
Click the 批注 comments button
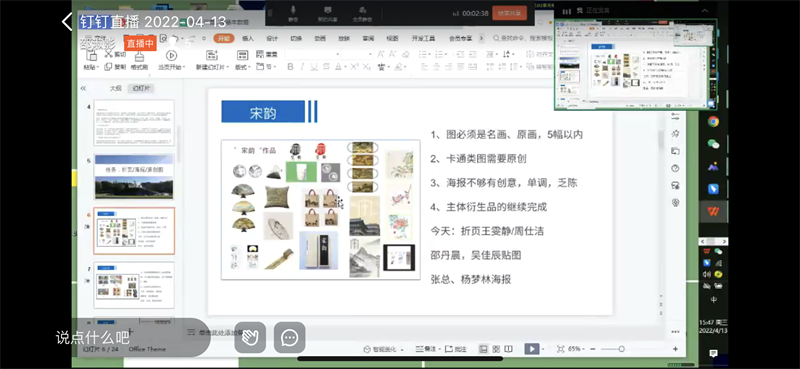coord(456,349)
